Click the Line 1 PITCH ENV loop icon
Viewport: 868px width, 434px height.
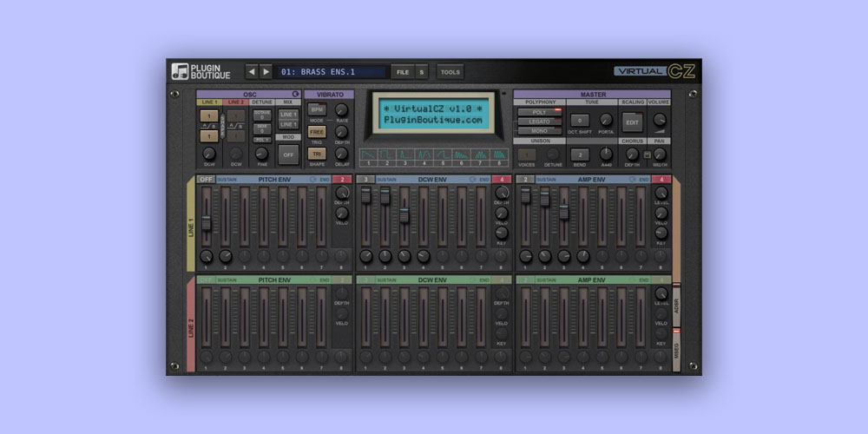click(312, 180)
